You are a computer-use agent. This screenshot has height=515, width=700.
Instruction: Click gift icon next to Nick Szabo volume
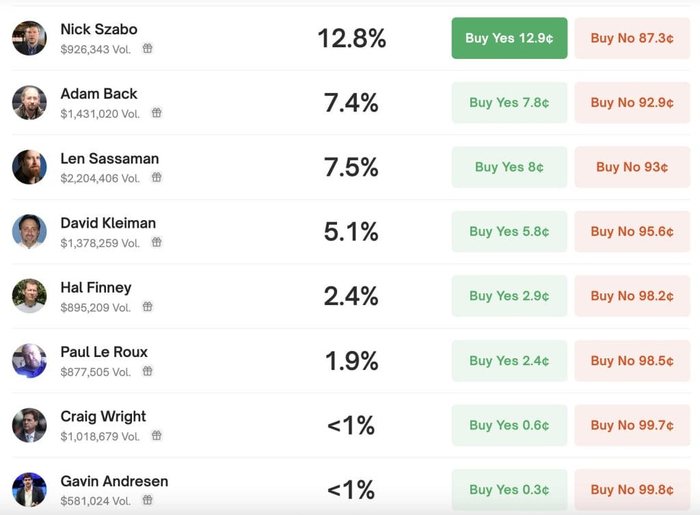(148, 49)
